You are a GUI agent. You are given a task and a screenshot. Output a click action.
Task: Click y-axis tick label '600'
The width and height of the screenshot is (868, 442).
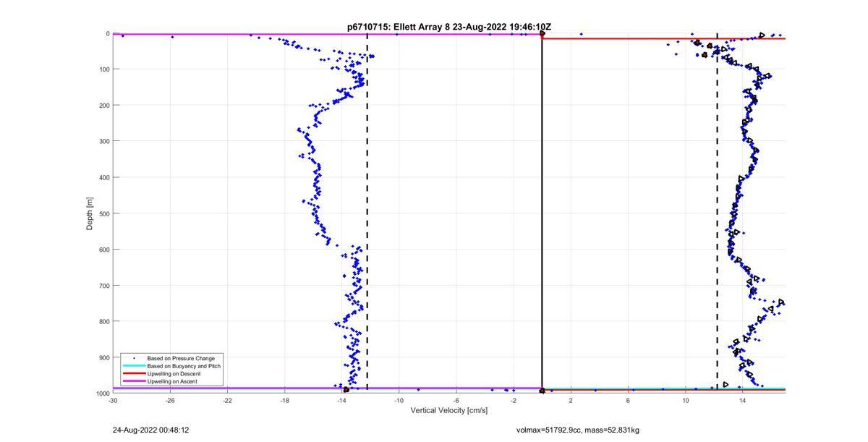(x=103, y=250)
